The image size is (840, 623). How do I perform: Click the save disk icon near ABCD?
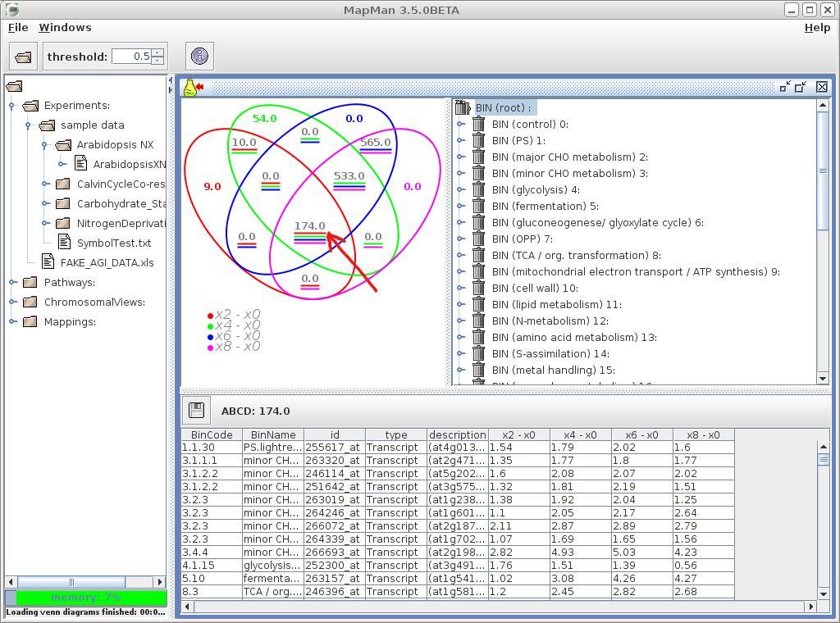tap(196, 411)
